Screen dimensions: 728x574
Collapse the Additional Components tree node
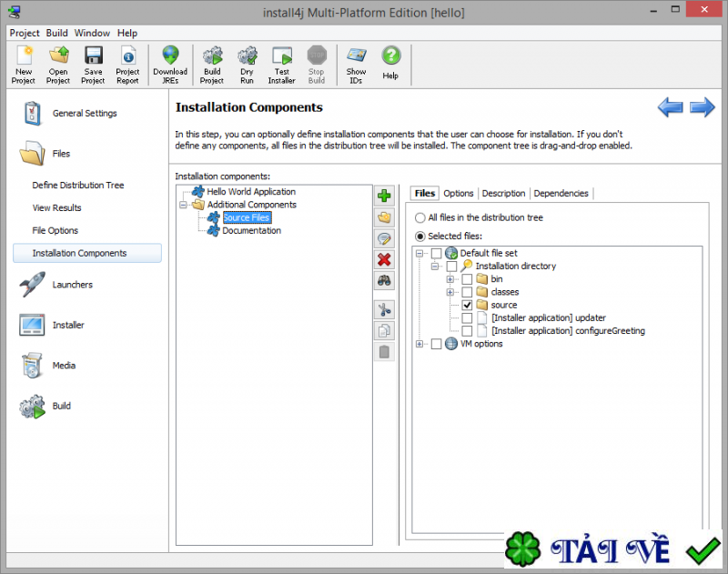click(184, 205)
